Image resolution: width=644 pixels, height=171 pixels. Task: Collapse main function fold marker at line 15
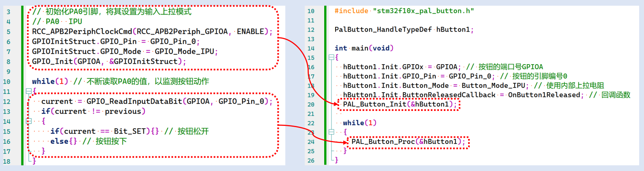click(x=331, y=58)
